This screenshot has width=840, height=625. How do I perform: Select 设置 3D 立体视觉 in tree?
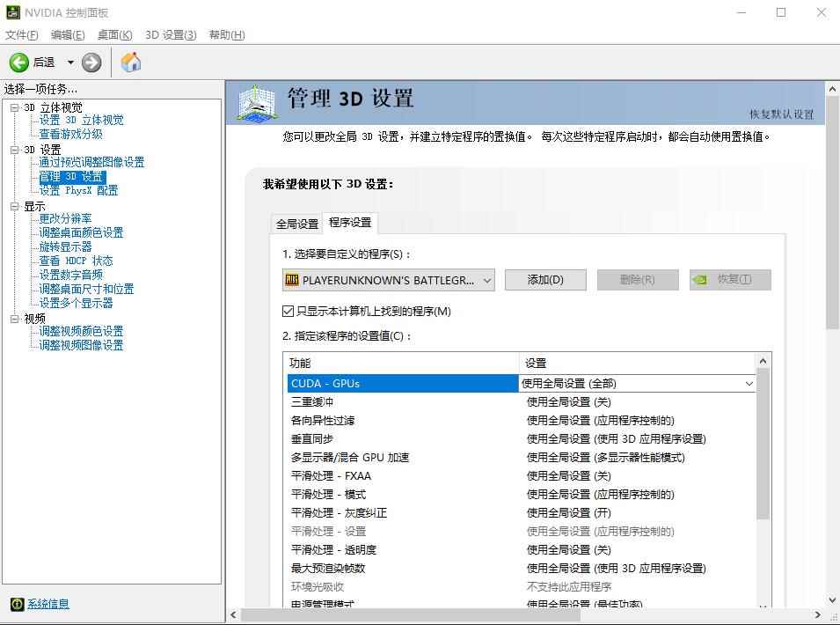(x=82, y=120)
